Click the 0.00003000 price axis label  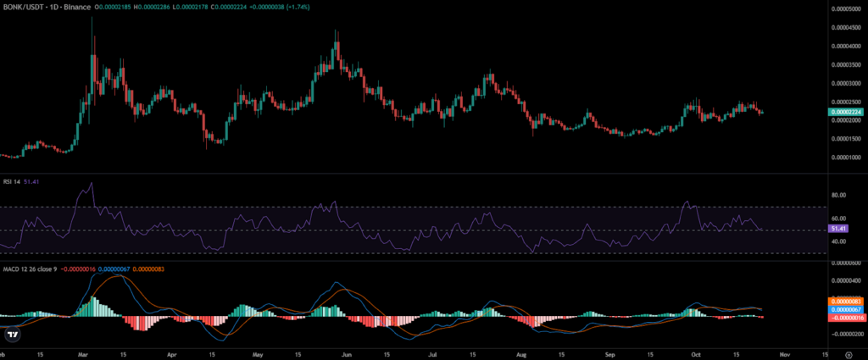(846, 83)
